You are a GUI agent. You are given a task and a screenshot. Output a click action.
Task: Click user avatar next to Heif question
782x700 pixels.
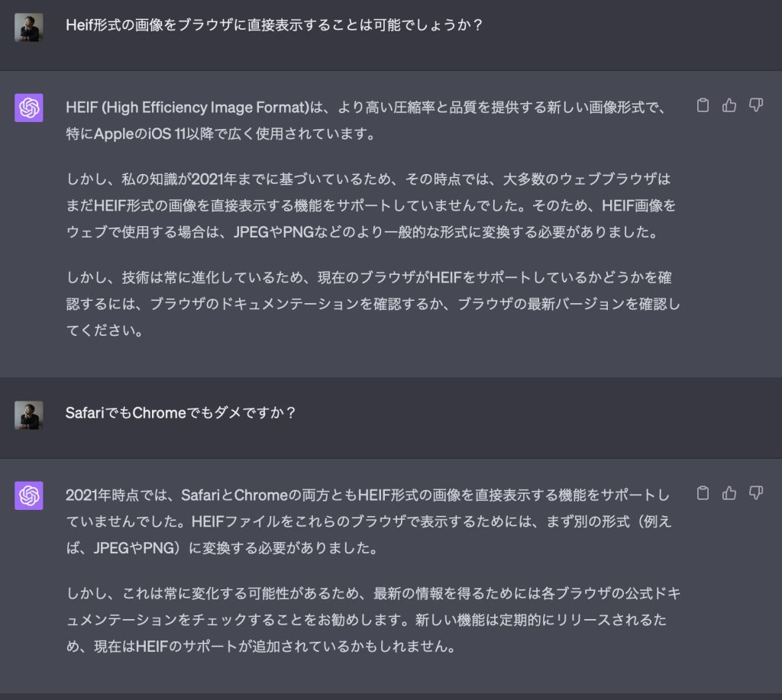click(x=29, y=27)
